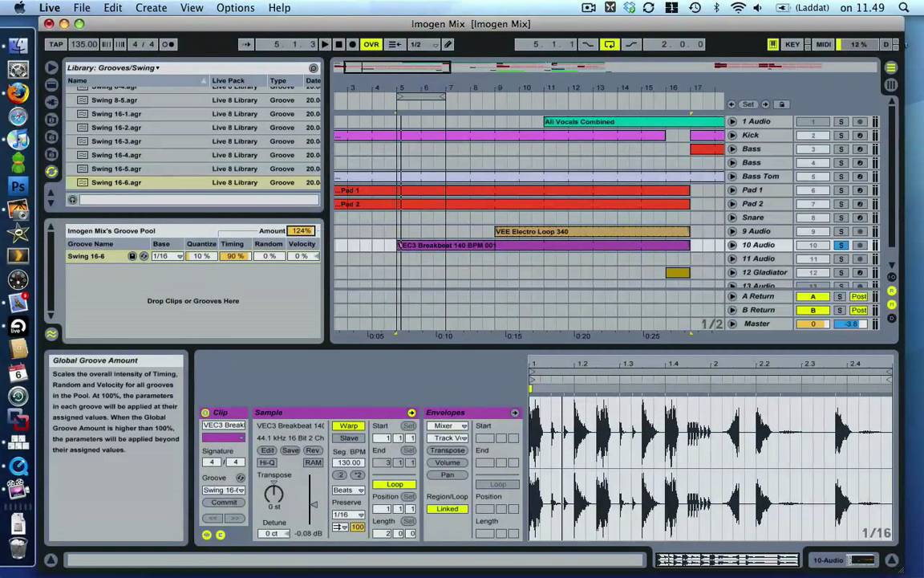Open the Groove Pool wave icon
924x578 pixels.
52,335
